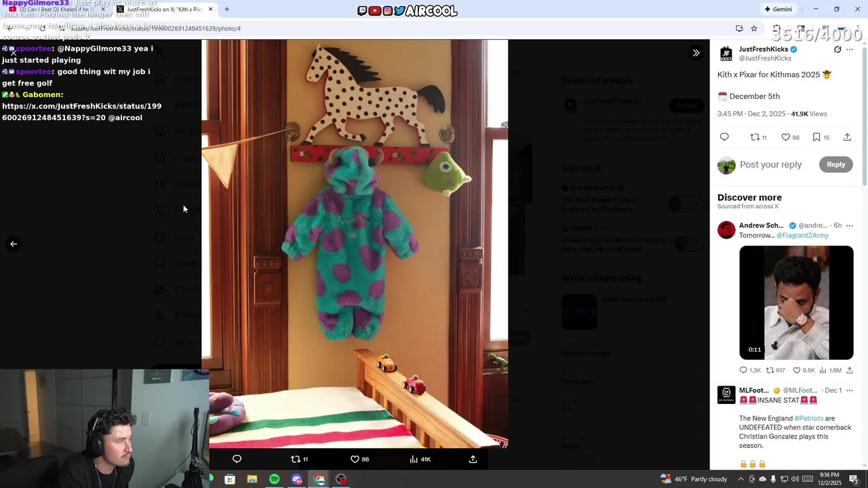This screenshot has height=488, width=868.
Task: Open a new browser tab
Action: pos(227,9)
